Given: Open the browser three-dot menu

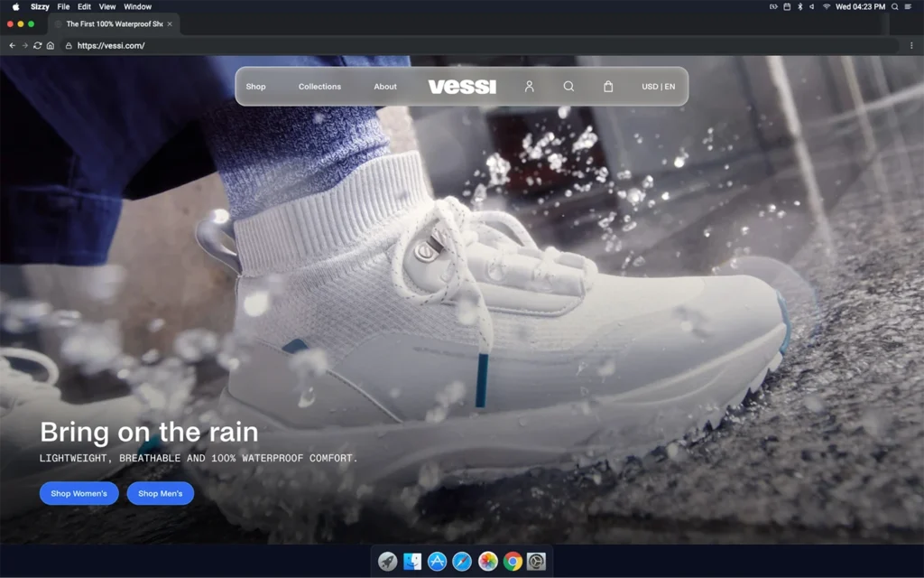Looking at the screenshot, I should (x=911, y=45).
